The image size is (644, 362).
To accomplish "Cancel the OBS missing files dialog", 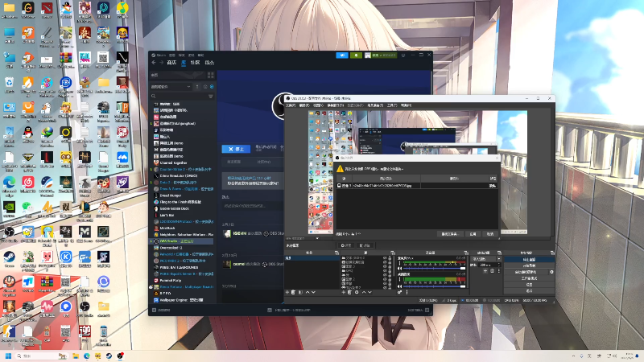I will (x=490, y=234).
